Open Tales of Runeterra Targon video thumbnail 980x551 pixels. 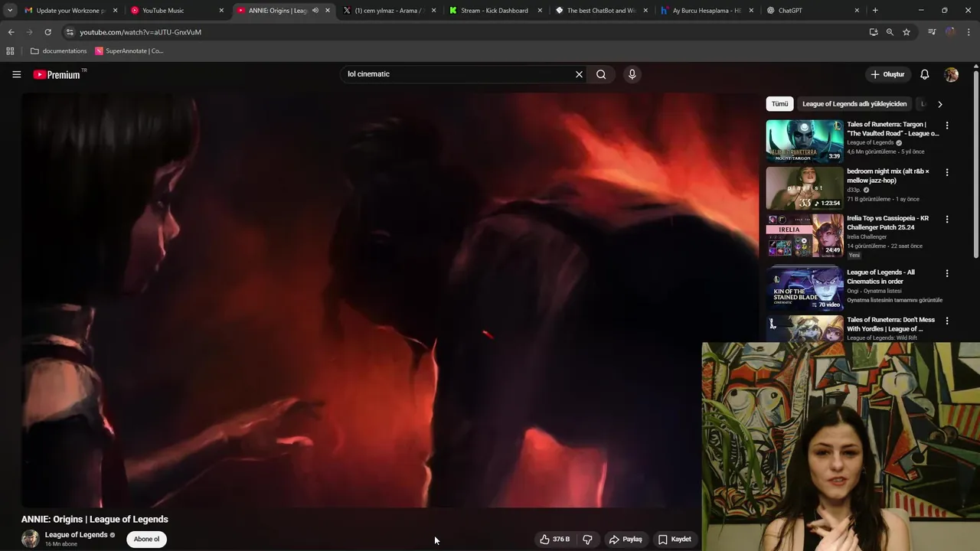click(x=804, y=141)
